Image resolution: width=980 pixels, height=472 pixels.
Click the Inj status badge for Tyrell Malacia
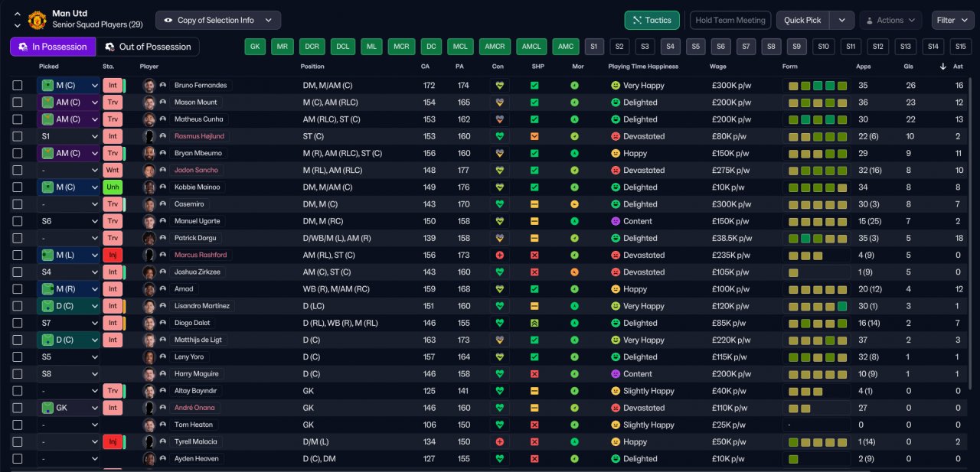(x=113, y=441)
